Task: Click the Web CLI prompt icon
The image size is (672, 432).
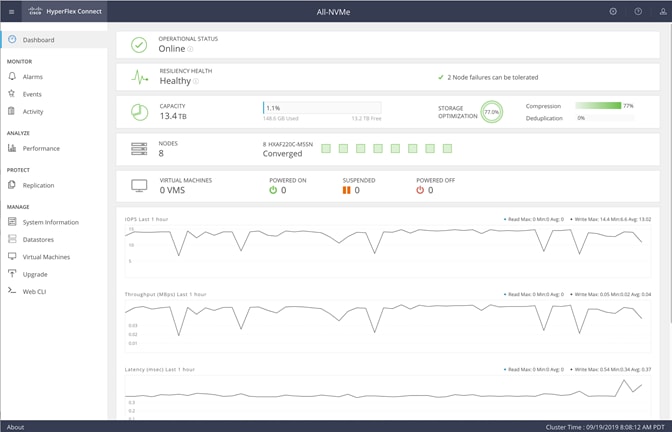Action: (x=12, y=291)
